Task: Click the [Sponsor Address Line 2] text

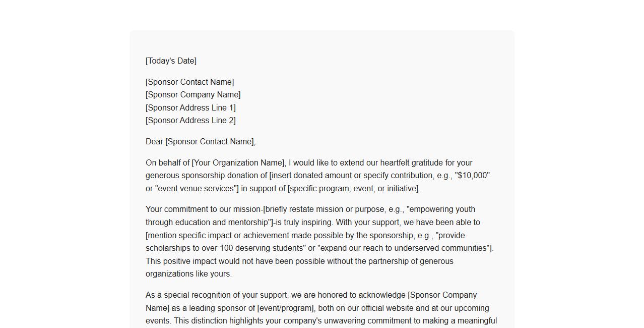Action: (x=190, y=121)
